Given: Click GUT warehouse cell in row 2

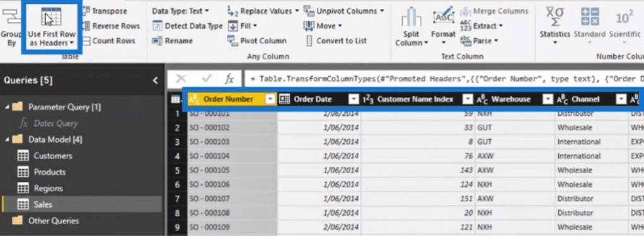Looking at the screenshot, I should [x=515, y=128].
